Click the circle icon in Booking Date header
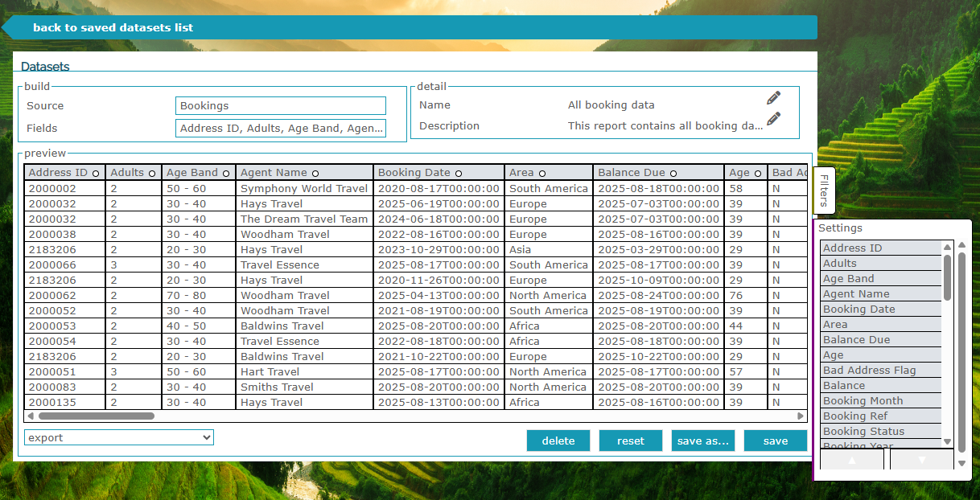Image resolution: width=980 pixels, height=500 pixels. (459, 173)
